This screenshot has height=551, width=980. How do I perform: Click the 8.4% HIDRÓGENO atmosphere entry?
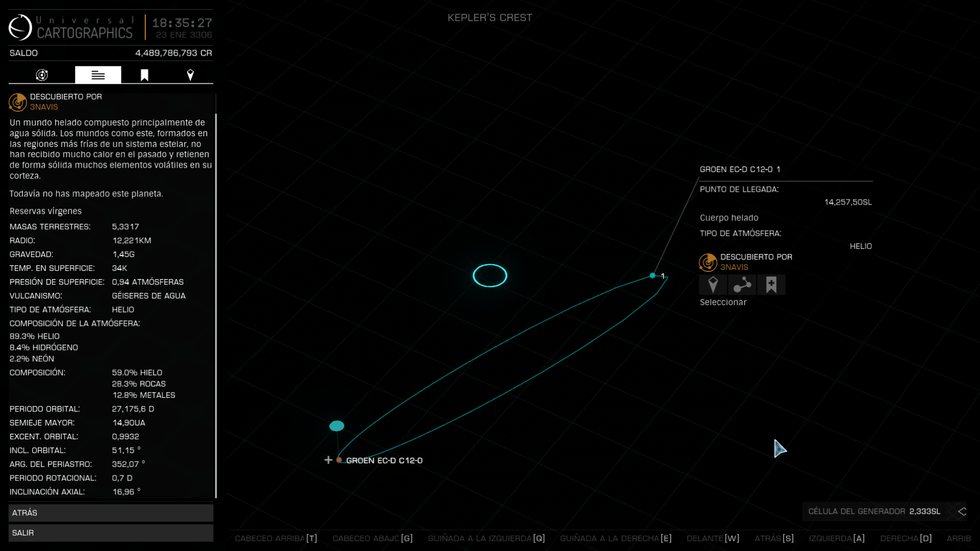[x=44, y=347]
